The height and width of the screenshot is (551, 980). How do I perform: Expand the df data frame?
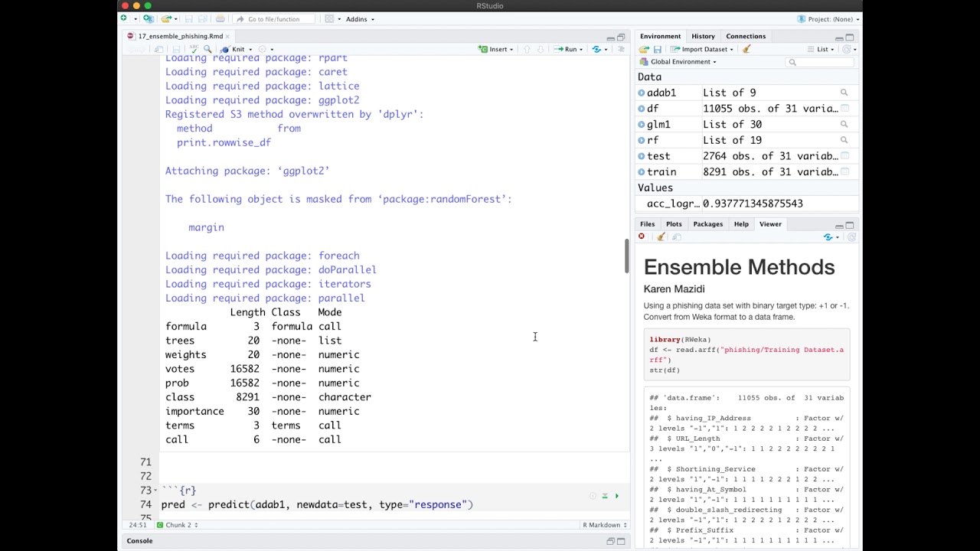coord(642,109)
